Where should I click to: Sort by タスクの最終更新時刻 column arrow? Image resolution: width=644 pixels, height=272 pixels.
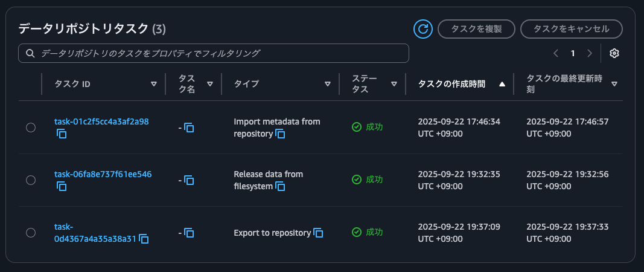click(x=614, y=84)
